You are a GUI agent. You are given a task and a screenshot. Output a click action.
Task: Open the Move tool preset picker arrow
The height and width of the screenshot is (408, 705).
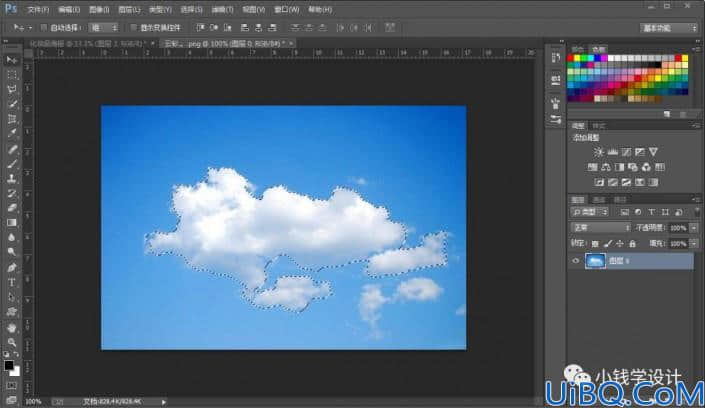coord(30,28)
